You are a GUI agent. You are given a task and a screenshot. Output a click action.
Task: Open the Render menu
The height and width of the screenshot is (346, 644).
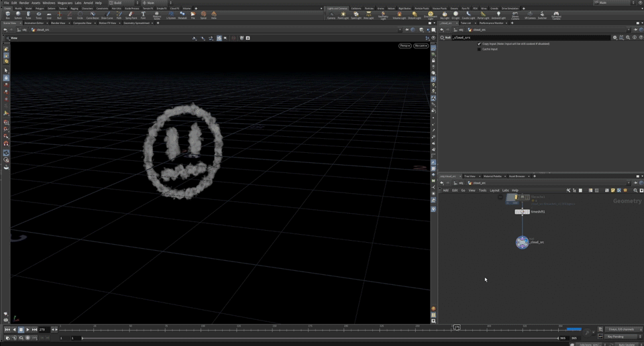[24, 3]
